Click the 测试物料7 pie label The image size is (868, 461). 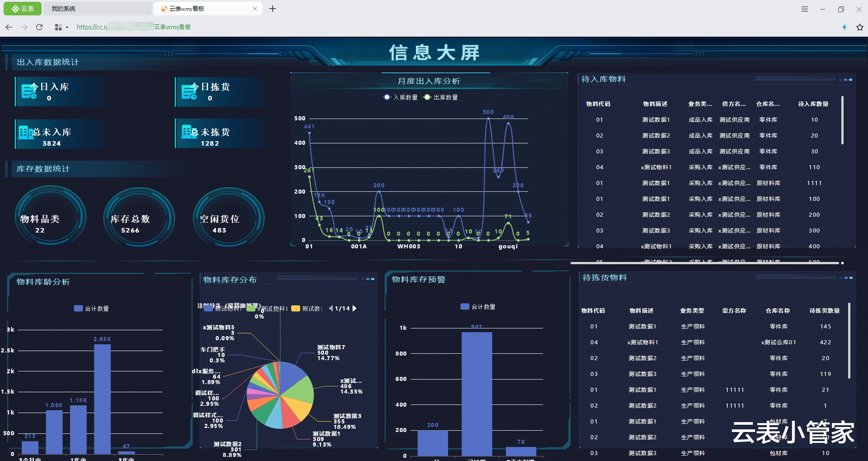point(331,353)
